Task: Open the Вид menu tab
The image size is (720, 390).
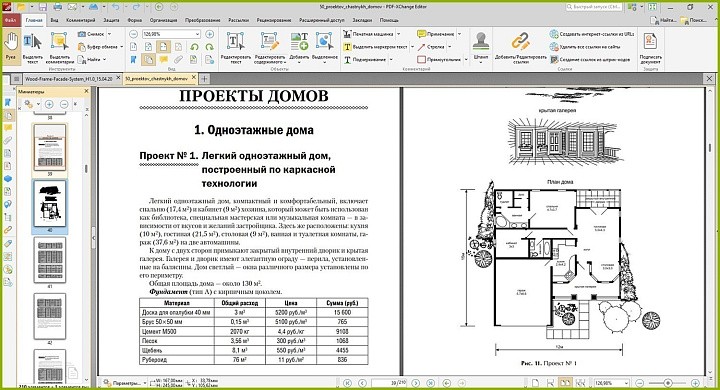Action: 54,20
